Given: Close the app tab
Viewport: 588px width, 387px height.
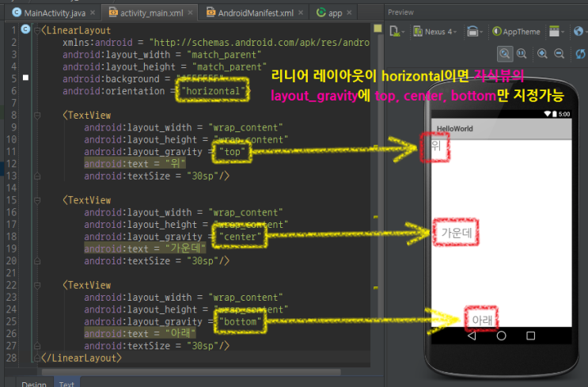Looking at the screenshot, I should click(x=349, y=13).
